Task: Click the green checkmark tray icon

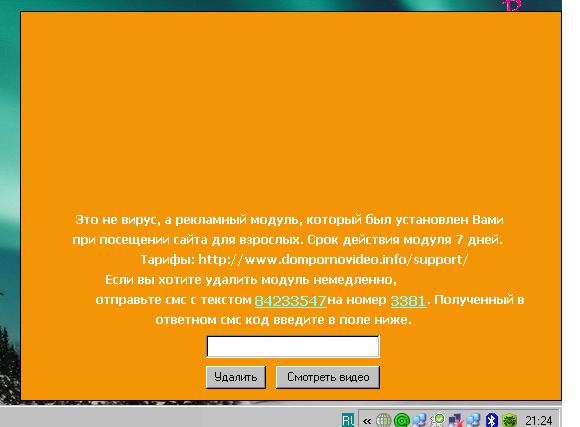Action: click(x=437, y=420)
